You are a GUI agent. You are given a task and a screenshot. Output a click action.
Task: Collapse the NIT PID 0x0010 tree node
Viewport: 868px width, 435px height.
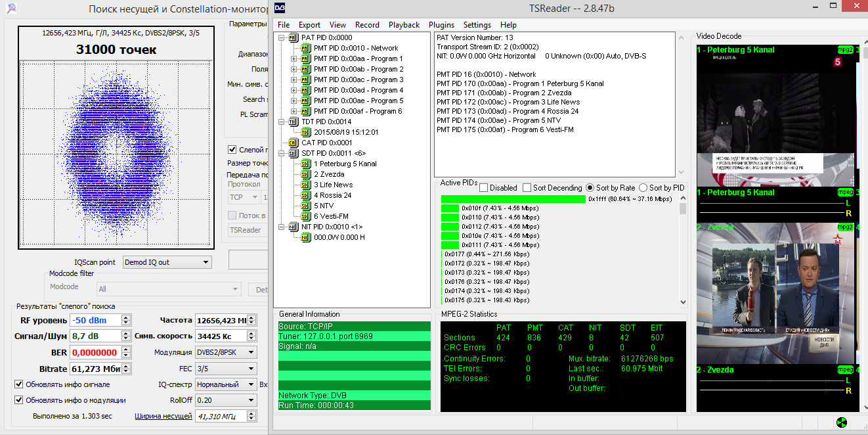pyautogui.click(x=280, y=227)
